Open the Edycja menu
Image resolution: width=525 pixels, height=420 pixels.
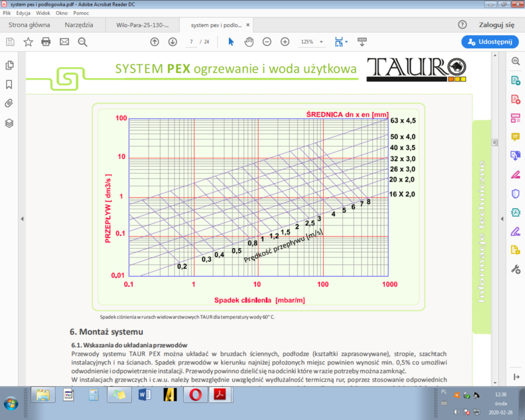coord(23,12)
